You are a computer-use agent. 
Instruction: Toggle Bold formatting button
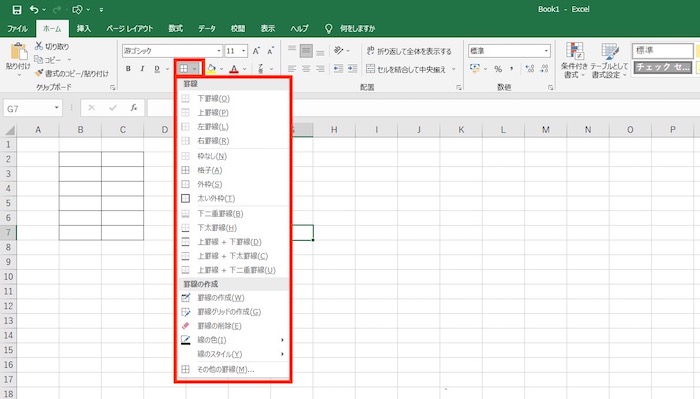(129, 69)
